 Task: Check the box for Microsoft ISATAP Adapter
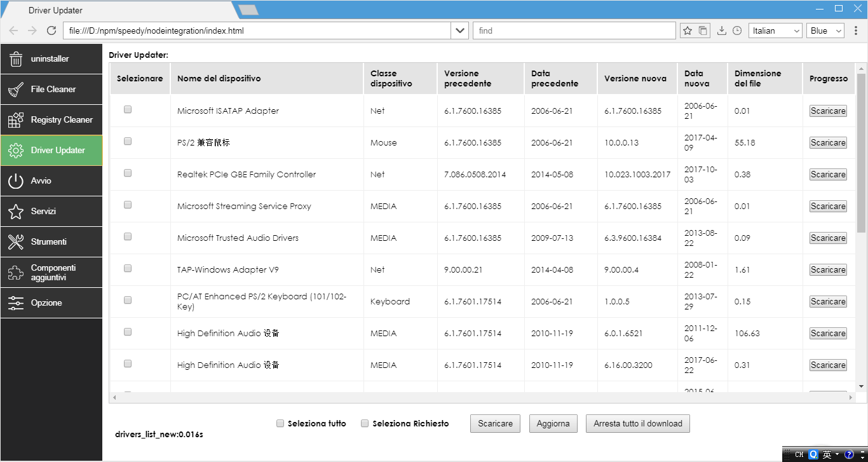click(128, 109)
